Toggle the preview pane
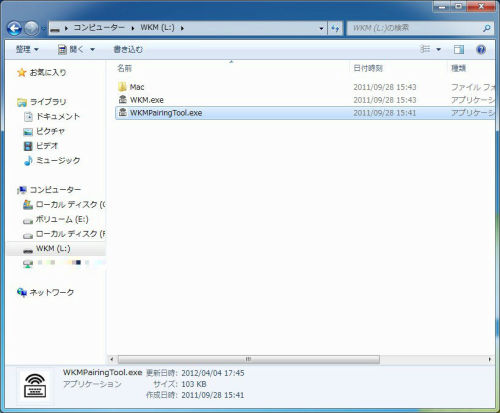Viewport: 500px width, 413px height. coord(459,50)
